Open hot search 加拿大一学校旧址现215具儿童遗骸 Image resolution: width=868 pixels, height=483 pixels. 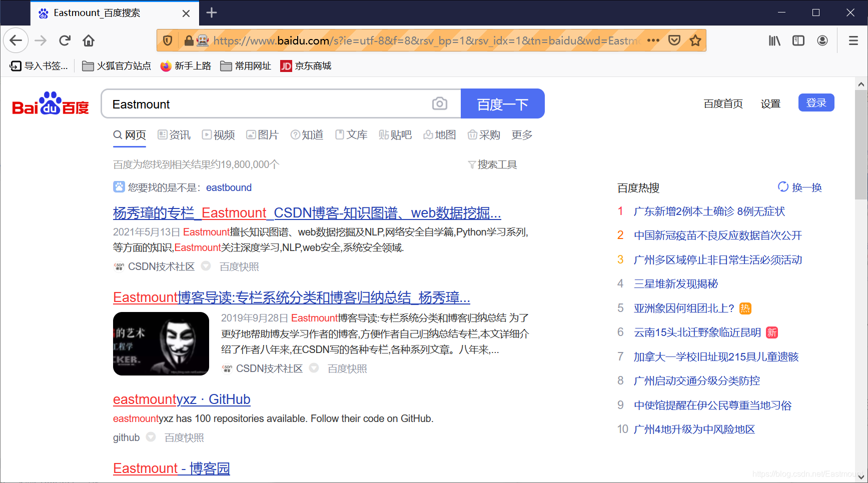716,357
